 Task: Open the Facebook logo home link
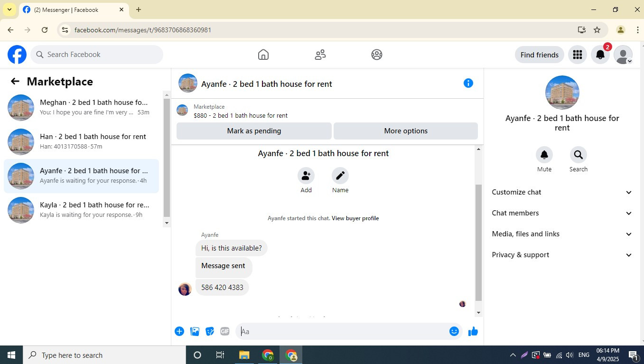17,55
